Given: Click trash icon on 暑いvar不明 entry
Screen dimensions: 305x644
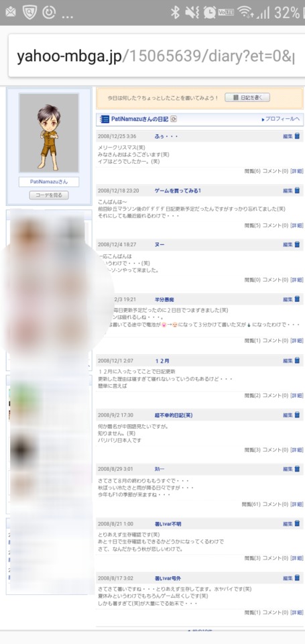Looking at the screenshot, I should point(297,524).
